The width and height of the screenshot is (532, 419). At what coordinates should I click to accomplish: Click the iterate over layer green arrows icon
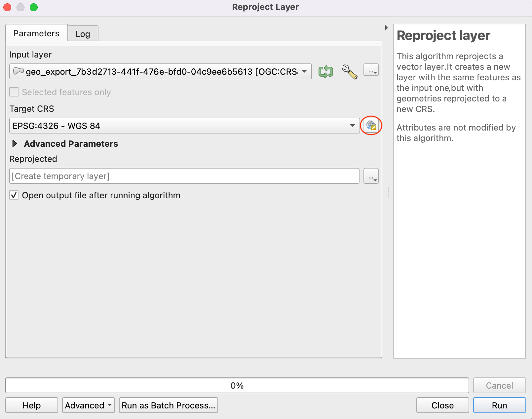[325, 72]
